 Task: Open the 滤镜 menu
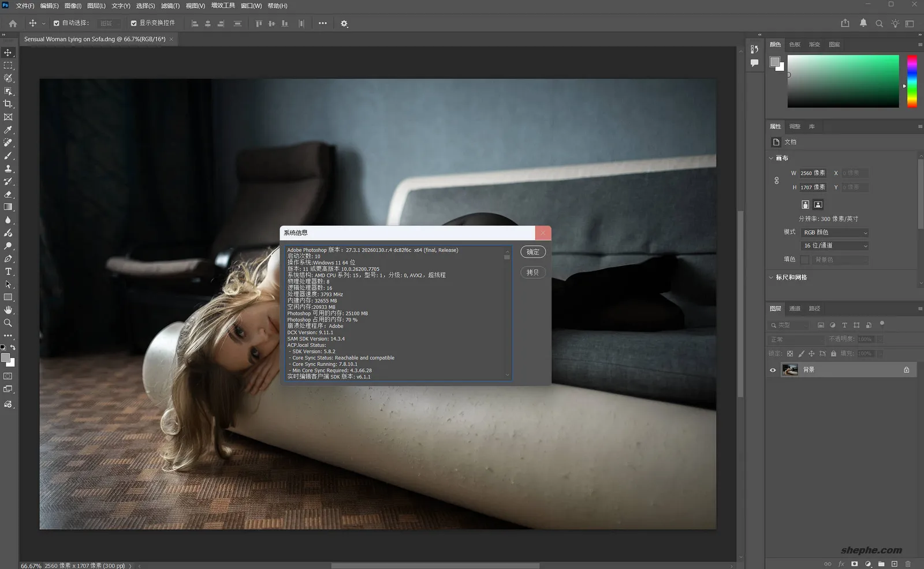[170, 6]
